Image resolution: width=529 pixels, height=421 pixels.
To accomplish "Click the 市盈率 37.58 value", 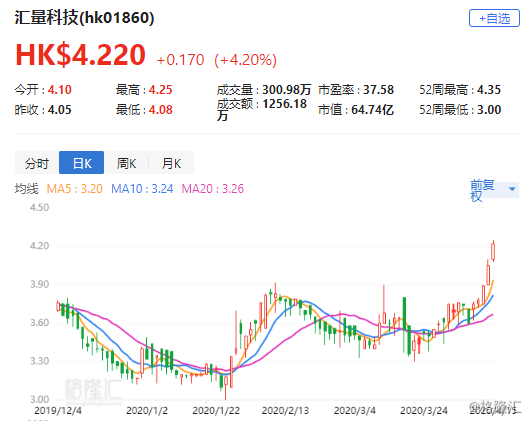I will (x=378, y=90).
